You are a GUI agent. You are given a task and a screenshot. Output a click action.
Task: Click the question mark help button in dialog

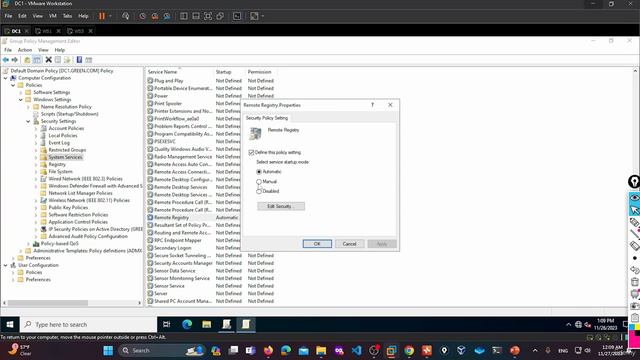[372, 105]
